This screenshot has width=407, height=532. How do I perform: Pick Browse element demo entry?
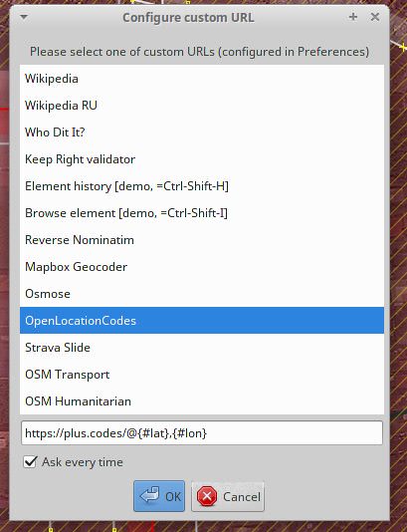coord(202,213)
